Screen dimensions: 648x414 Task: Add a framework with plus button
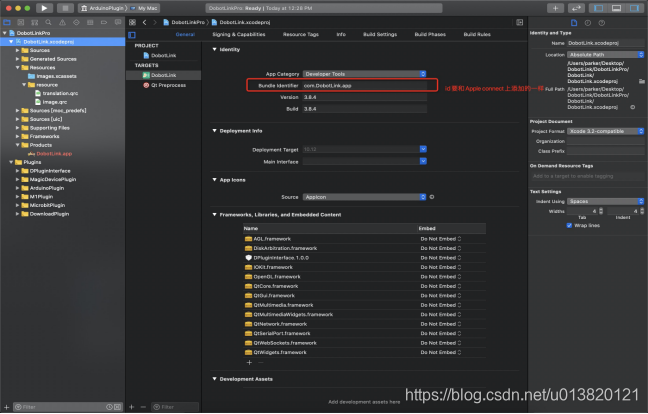(249, 363)
